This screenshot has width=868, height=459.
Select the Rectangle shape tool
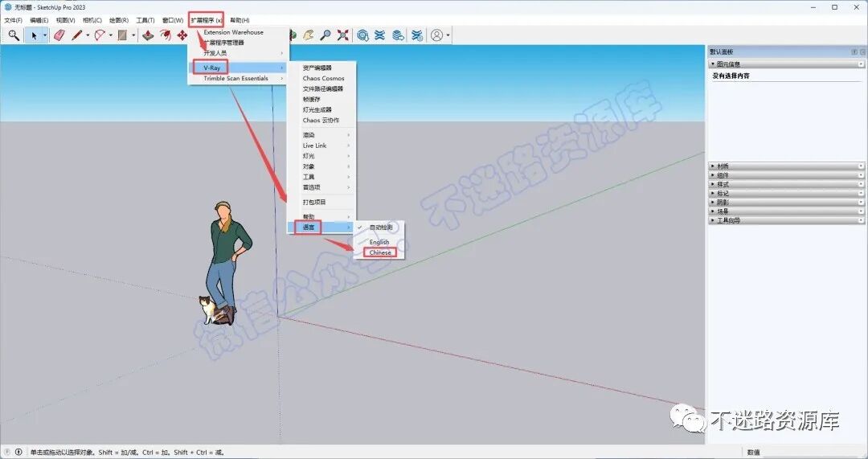click(x=122, y=35)
